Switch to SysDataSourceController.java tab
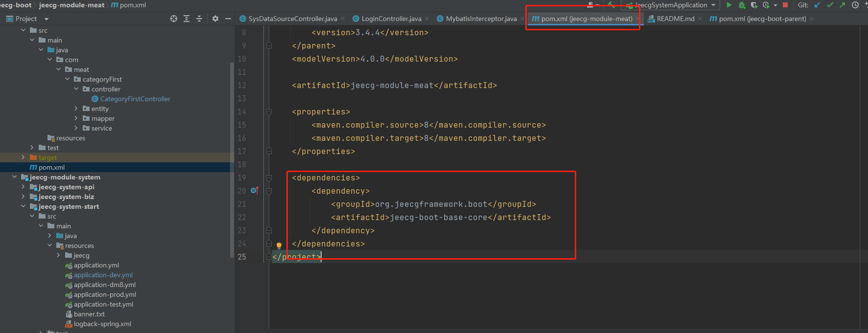Image resolution: width=868 pixels, height=333 pixels. coord(293,19)
